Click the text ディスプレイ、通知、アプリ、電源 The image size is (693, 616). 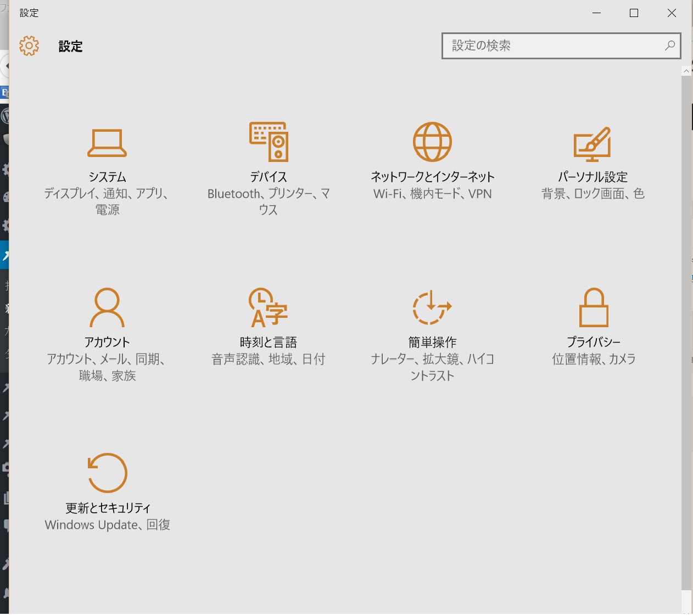coord(107,201)
